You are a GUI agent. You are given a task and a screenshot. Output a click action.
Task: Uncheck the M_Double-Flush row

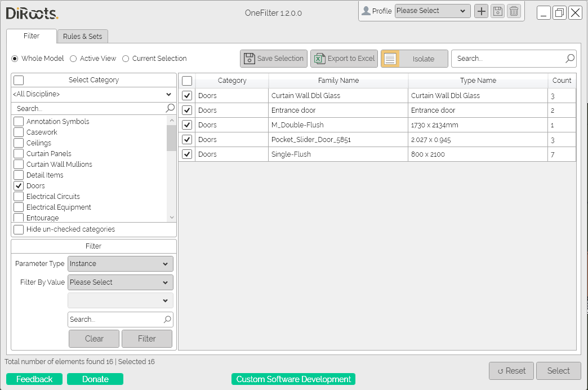coord(187,125)
